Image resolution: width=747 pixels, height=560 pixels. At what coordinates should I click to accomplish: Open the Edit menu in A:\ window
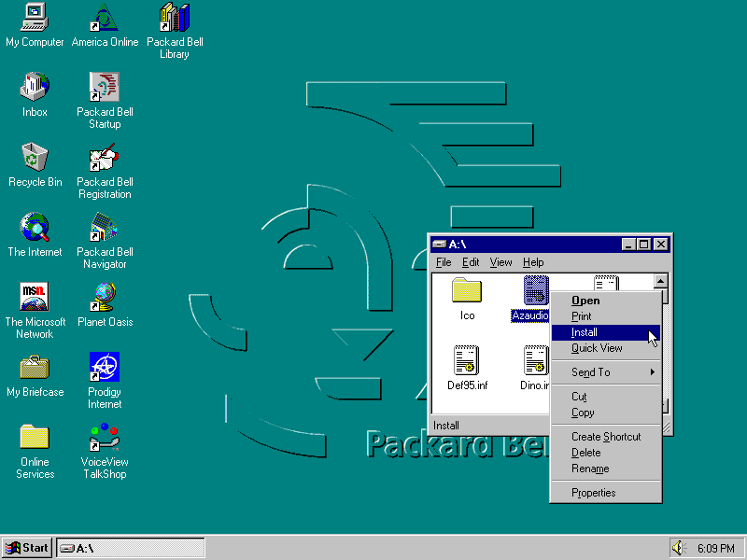click(471, 262)
